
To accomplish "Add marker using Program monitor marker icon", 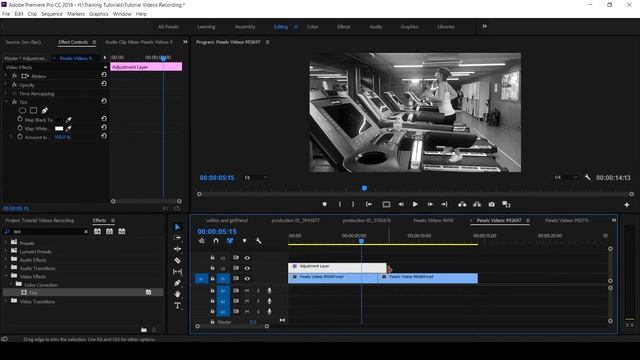I will pyautogui.click(x=324, y=204).
